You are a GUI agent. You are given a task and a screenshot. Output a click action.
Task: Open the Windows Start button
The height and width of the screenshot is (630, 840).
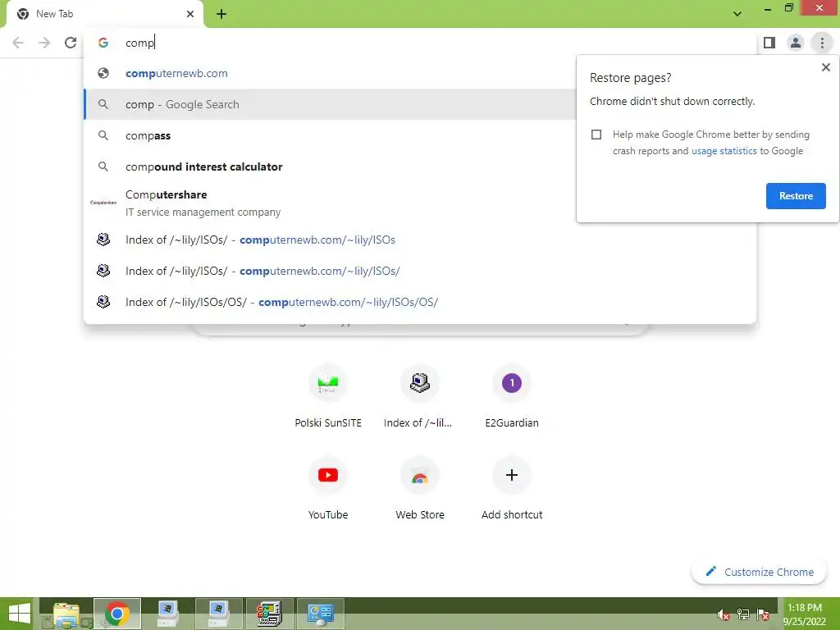(20, 614)
